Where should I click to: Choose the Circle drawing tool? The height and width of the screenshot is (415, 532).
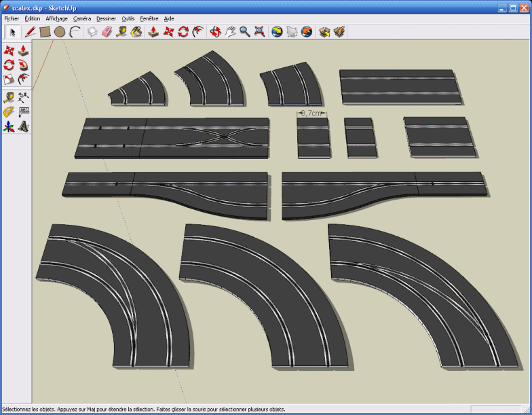click(x=60, y=31)
